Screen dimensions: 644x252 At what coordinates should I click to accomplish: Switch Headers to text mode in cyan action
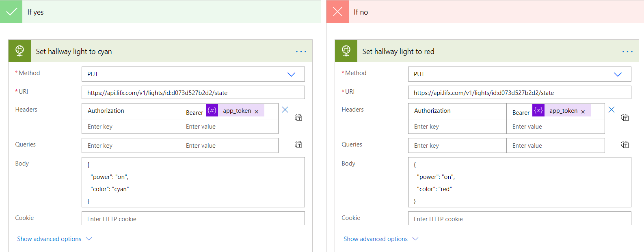coord(298,118)
